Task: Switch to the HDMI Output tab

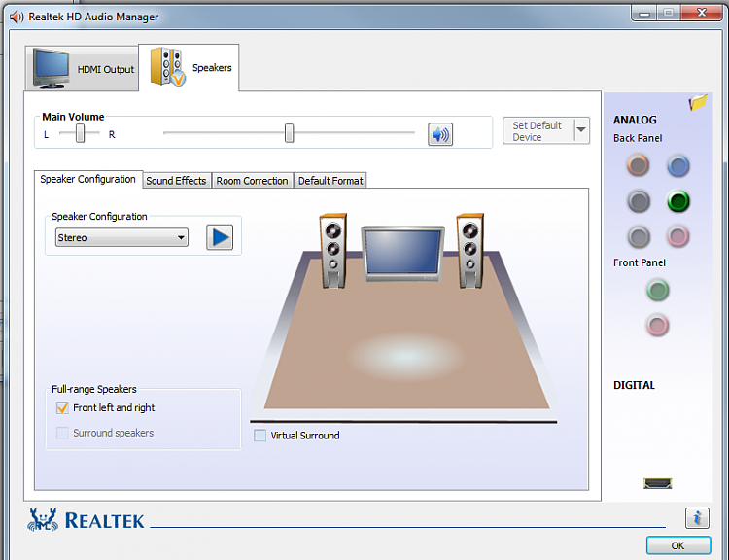Action: (x=83, y=69)
